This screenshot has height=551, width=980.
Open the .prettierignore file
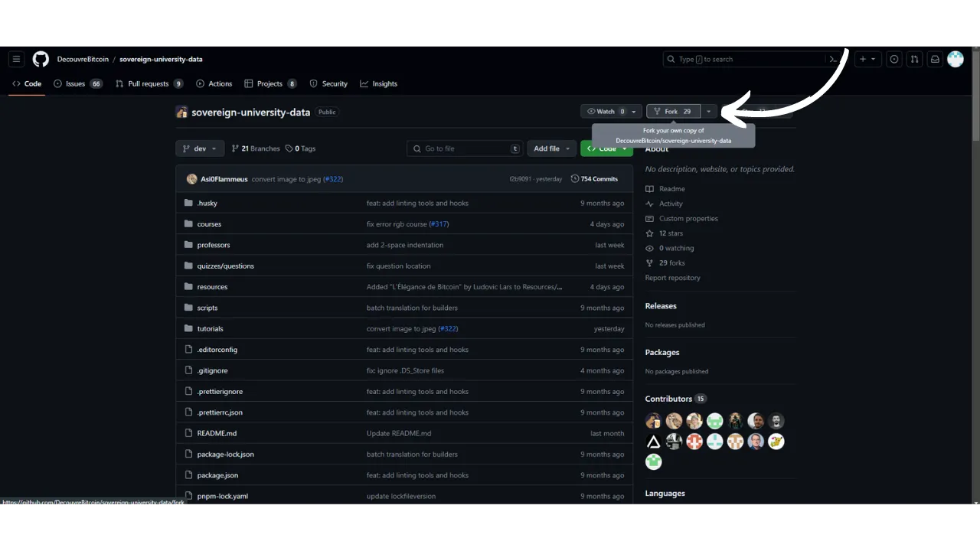tap(220, 392)
